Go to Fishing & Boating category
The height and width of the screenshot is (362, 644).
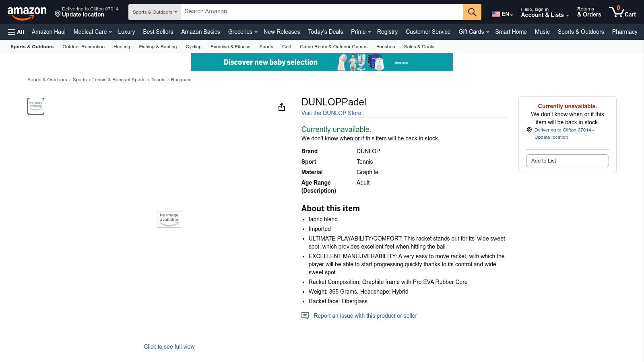click(158, 47)
